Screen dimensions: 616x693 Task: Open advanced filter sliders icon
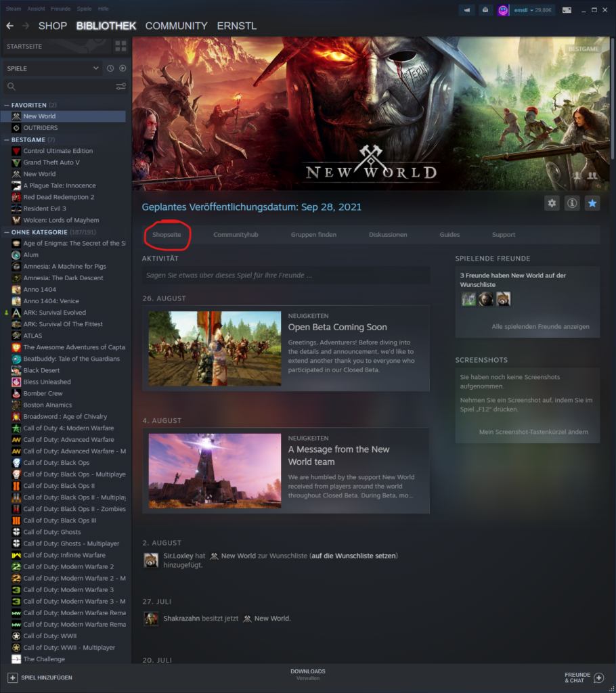click(120, 87)
